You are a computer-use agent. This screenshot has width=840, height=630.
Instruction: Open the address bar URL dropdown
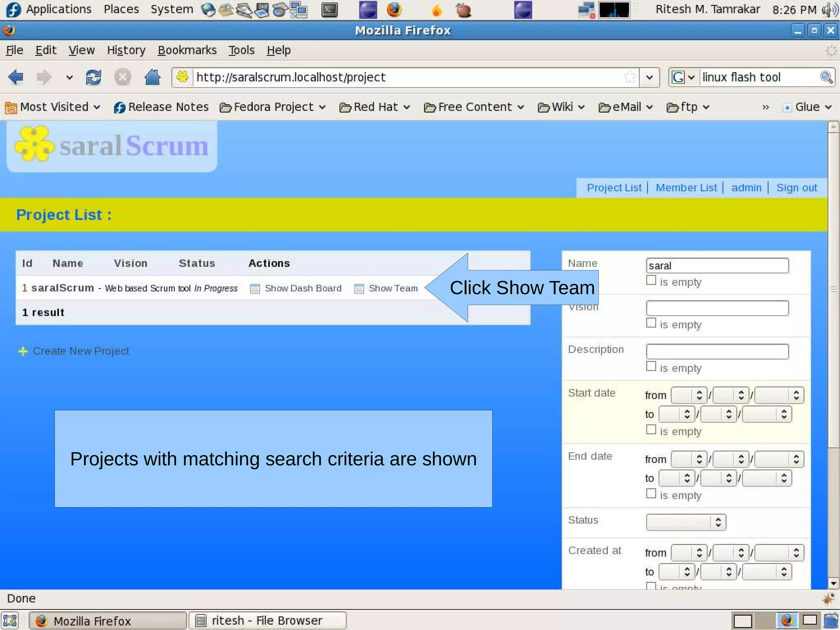649,77
